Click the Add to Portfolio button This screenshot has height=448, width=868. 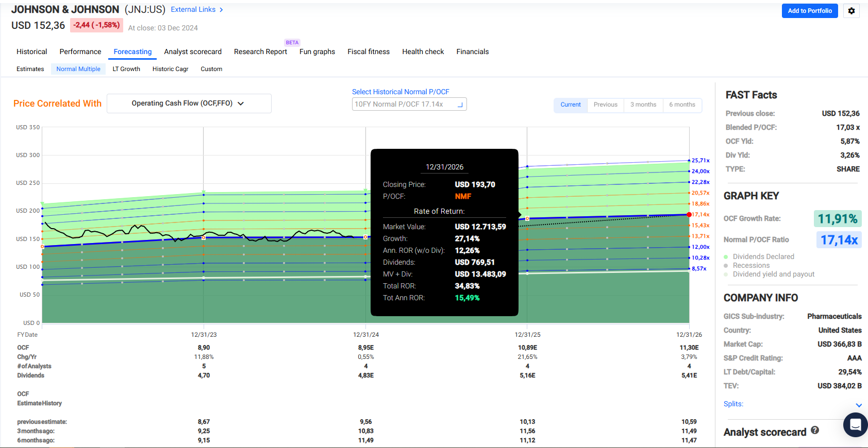pyautogui.click(x=809, y=11)
